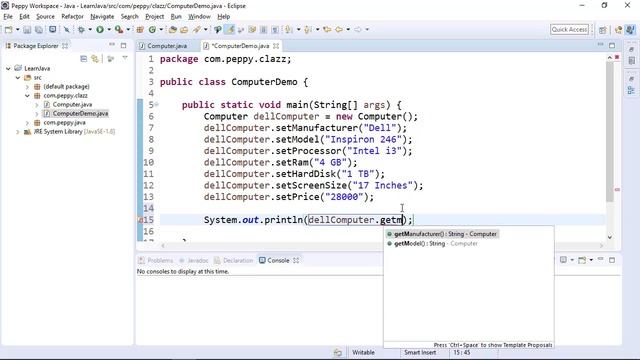
Task: Open the Back history dropdown arrow
Action: point(348,30)
